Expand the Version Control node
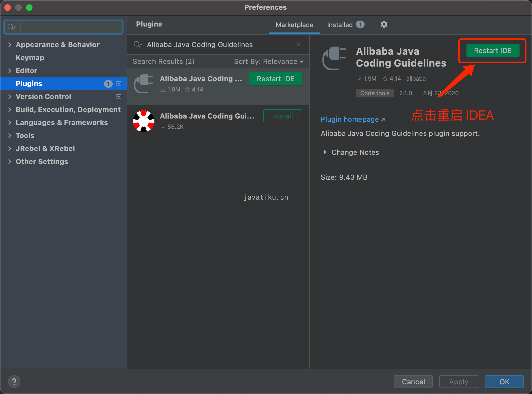Image resolution: width=532 pixels, height=394 pixels. coord(10,97)
